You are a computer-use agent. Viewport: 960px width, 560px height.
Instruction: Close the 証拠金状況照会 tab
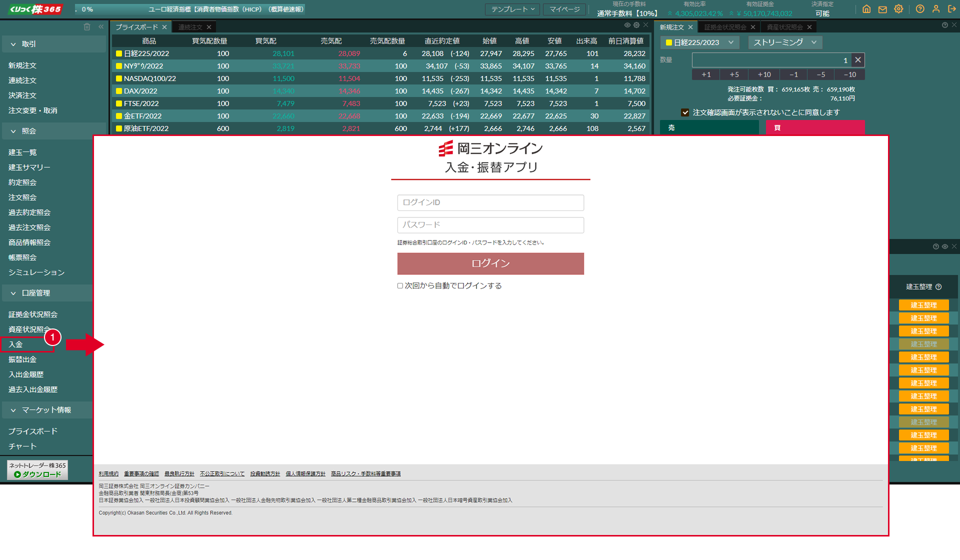753,27
